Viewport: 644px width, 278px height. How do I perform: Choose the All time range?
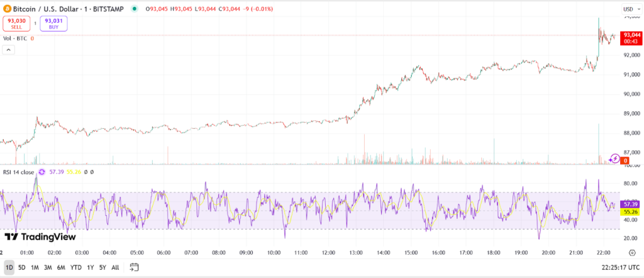click(115, 267)
